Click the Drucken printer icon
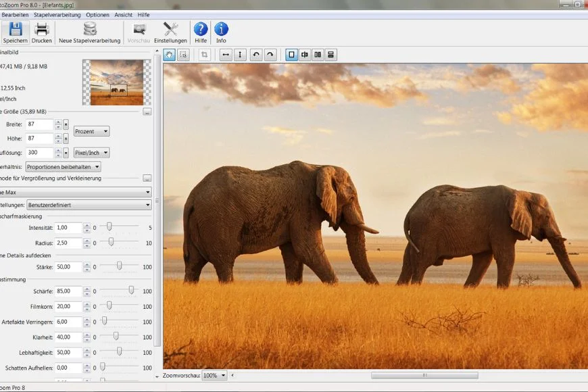 [41, 30]
